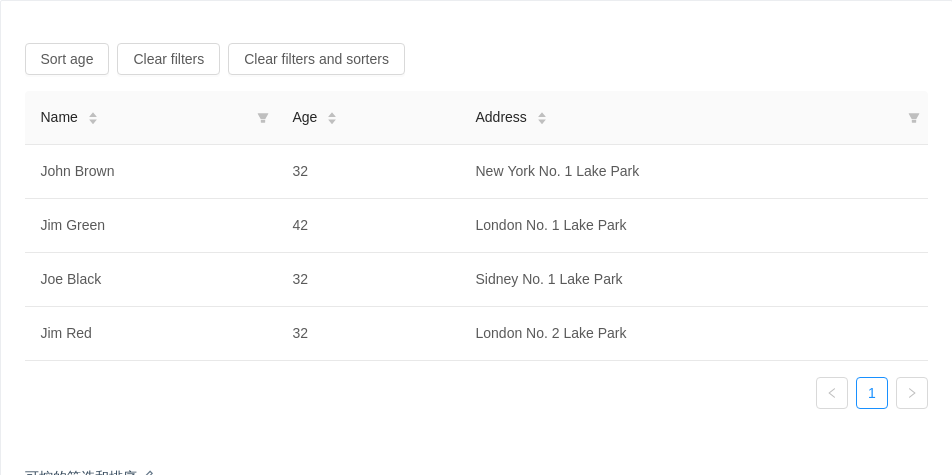
Task: Click the Age column header text
Action: (x=305, y=117)
